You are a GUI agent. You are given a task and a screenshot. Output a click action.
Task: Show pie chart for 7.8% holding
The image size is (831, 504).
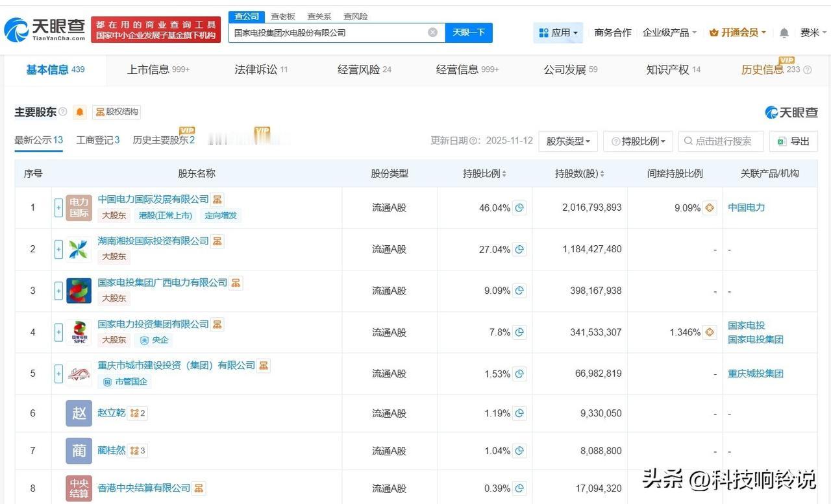[519, 332]
